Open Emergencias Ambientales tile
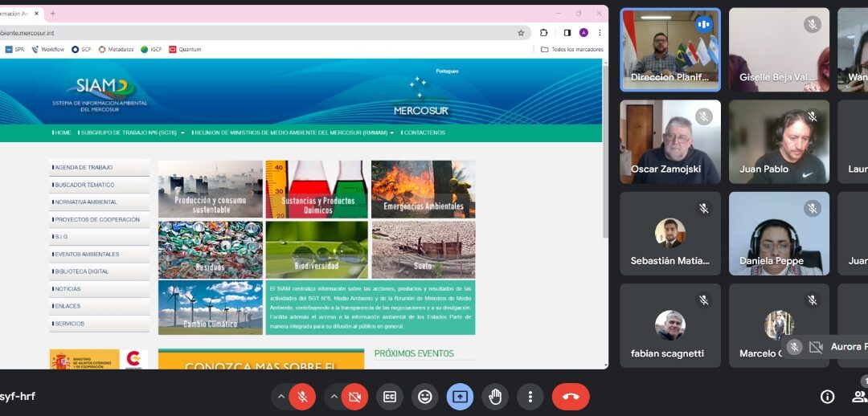Viewport: 868px width, 416px height. point(423,190)
